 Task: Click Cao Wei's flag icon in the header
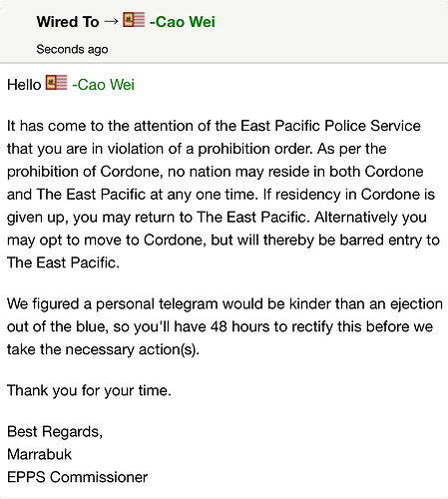coord(134,20)
